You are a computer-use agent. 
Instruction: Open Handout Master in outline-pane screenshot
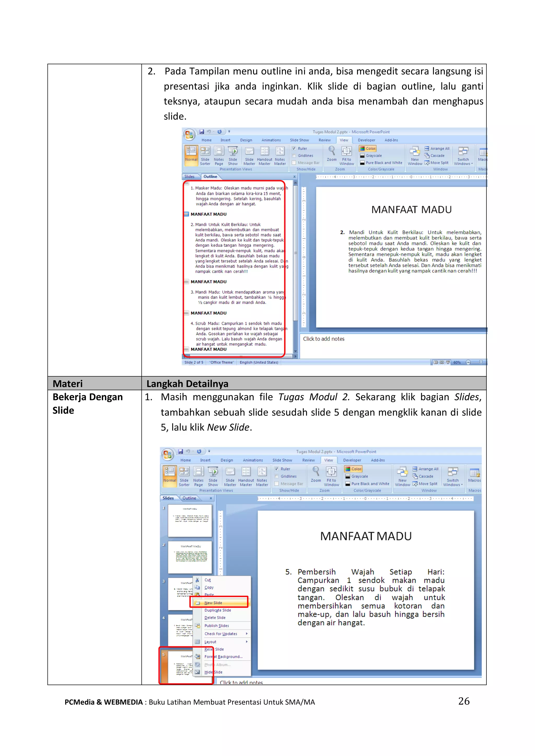[x=265, y=155]
